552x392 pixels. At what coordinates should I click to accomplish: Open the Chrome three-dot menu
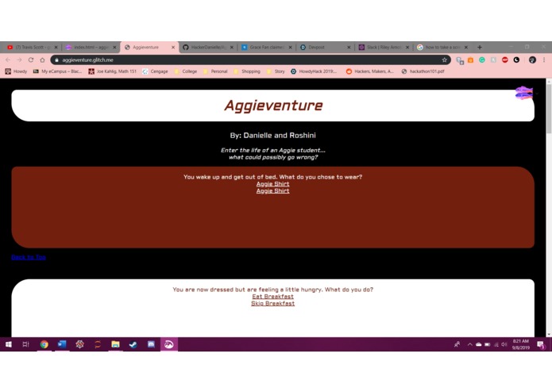[544, 60]
